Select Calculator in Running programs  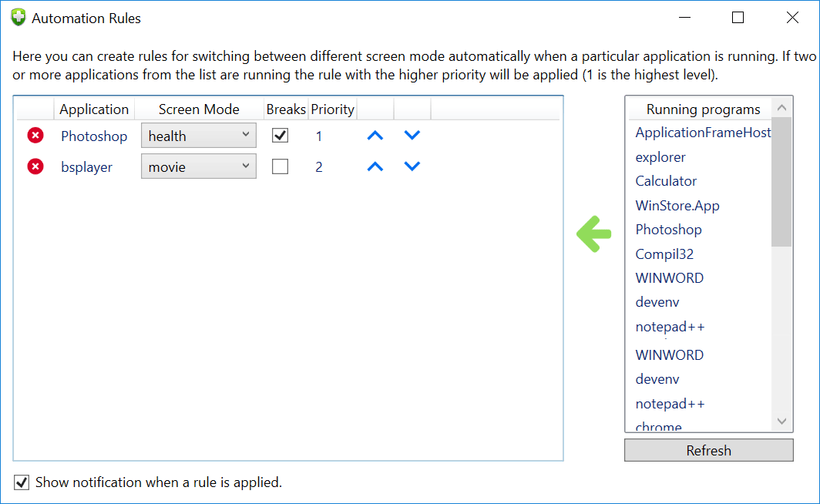coord(666,180)
